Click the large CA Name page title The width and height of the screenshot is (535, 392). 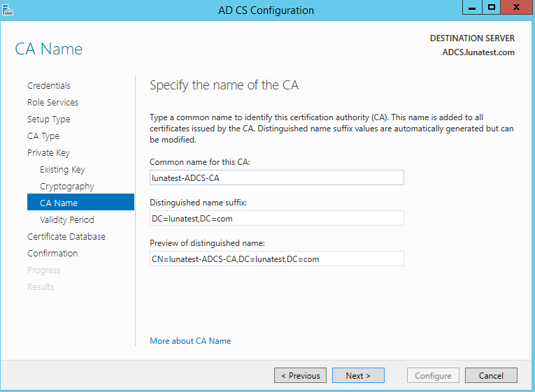pyautogui.click(x=49, y=49)
